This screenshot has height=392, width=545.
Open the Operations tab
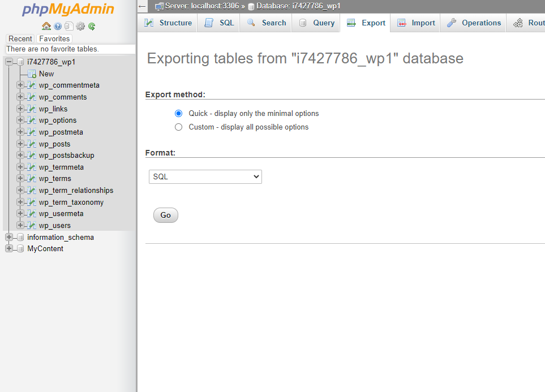click(x=473, y=23)
